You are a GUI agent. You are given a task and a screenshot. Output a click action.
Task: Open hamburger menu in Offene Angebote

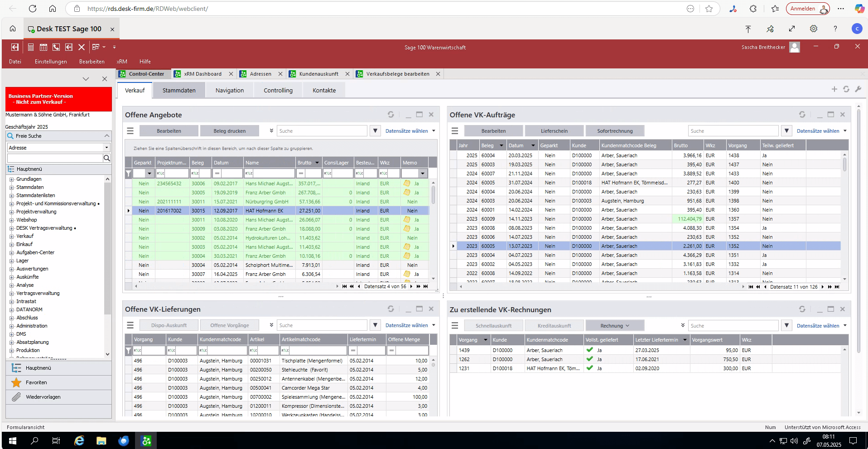coord(130,131)
